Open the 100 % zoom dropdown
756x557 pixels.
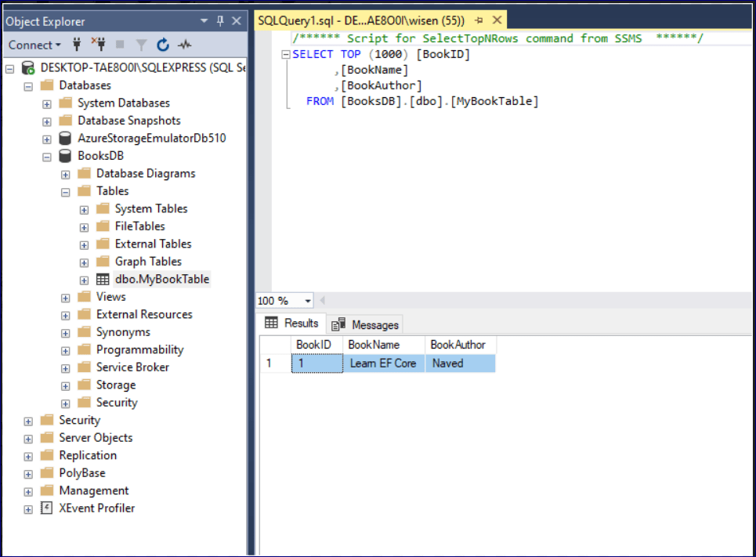coord(308,301)
